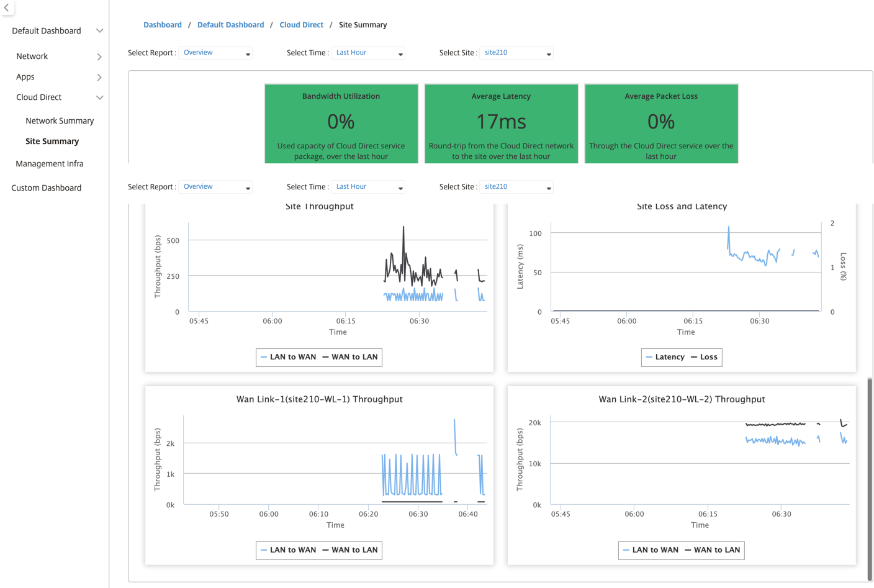
Task: Open Custom Dashboard in sidebar
Action: [x=47, y=188]
